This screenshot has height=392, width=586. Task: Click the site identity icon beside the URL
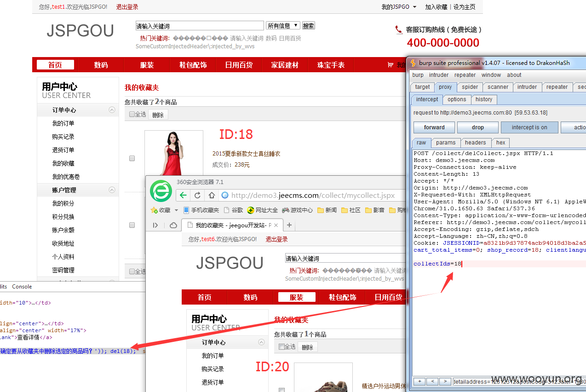pyautogui.click(x=225, y=195)
